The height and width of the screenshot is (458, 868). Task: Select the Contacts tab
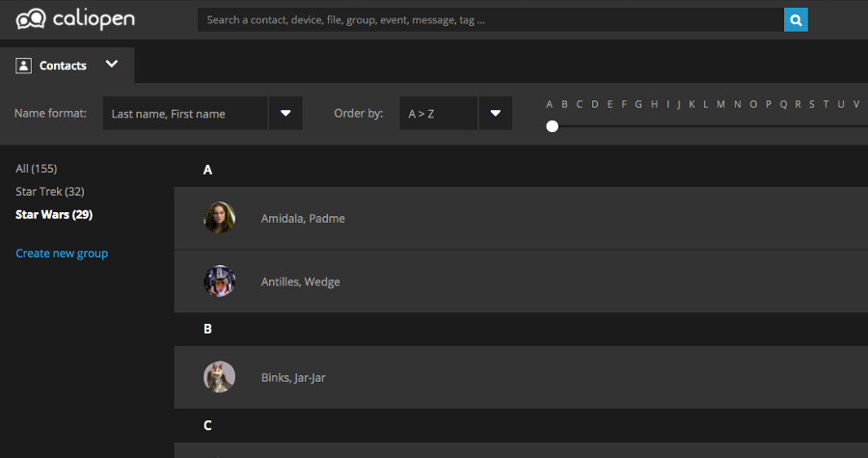(63, 66)
